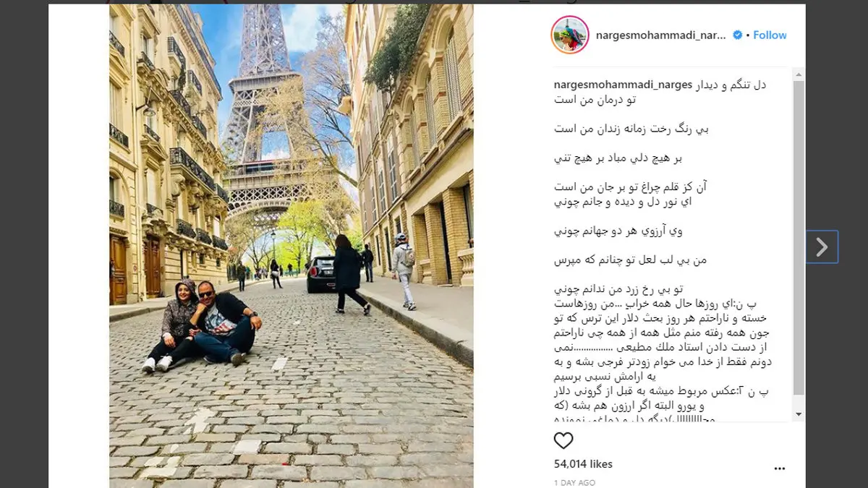
Task: Open the three-dot more options menu
Action: coord(779,468)
